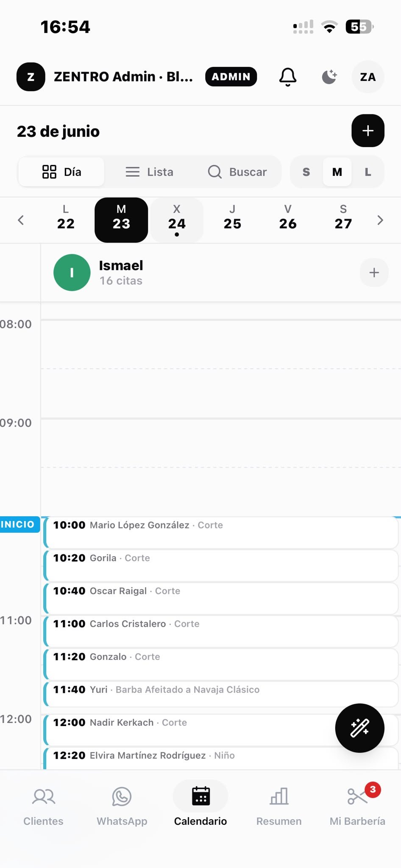Open the WhatsApp tab
This screenshot has width=401, height=868.
[x=122, y=807]
